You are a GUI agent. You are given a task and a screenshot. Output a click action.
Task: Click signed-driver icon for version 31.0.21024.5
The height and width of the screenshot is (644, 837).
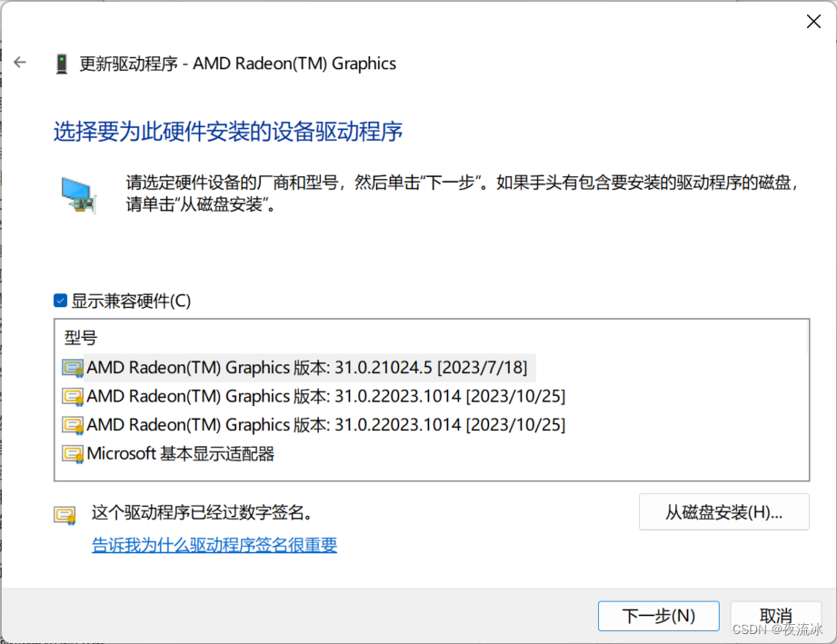[73, 368]
